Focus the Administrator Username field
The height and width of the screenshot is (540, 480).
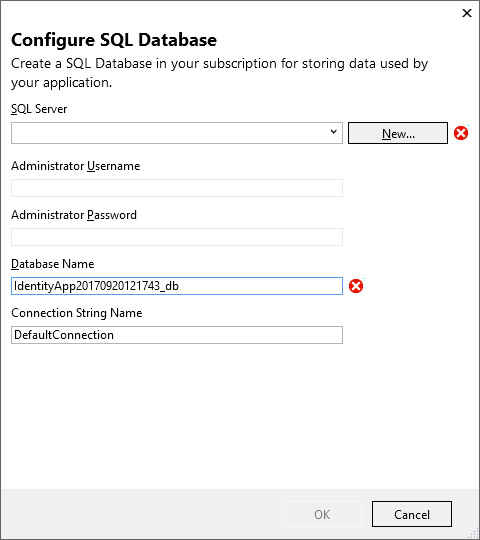click(177, 188)
